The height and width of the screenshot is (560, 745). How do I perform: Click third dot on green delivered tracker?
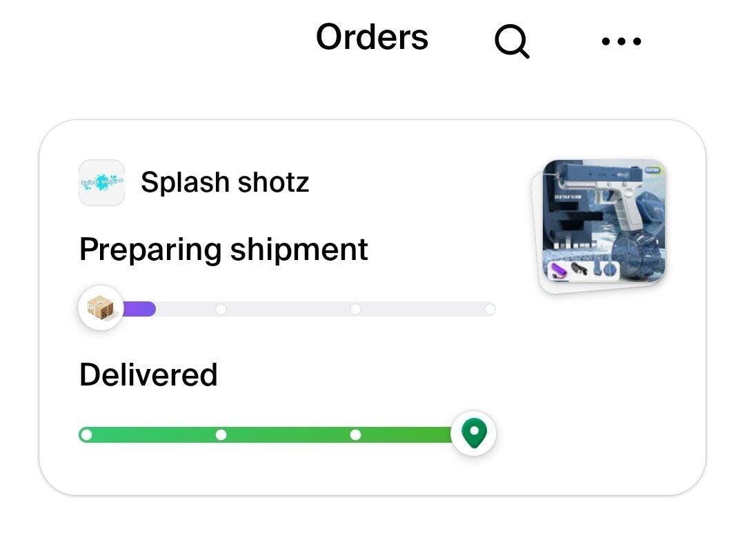pos(355,434)
